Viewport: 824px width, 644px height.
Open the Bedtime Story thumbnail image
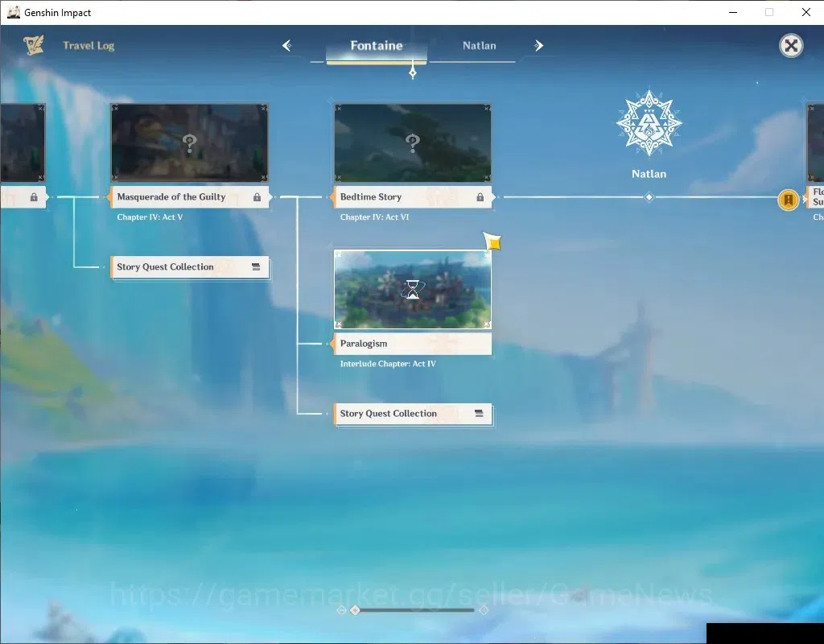(413, 142)
